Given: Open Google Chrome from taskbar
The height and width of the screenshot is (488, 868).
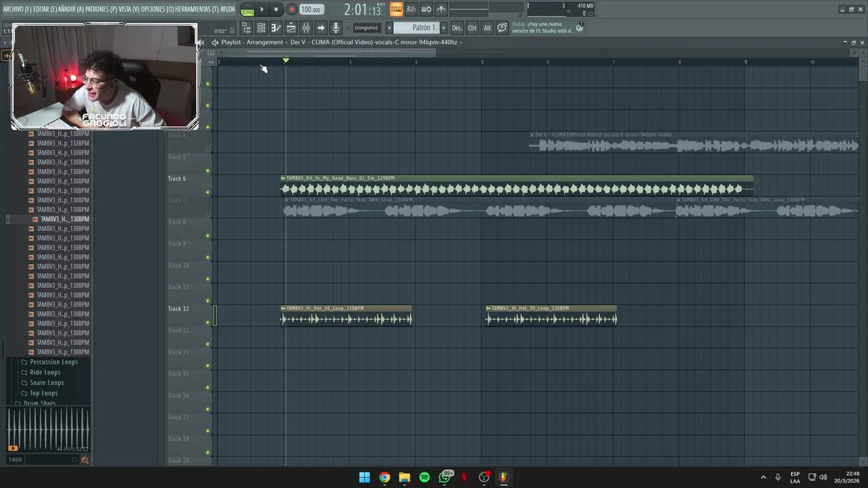Looking at the screenshot, I should pyautogui.click(x=384, y=477).
